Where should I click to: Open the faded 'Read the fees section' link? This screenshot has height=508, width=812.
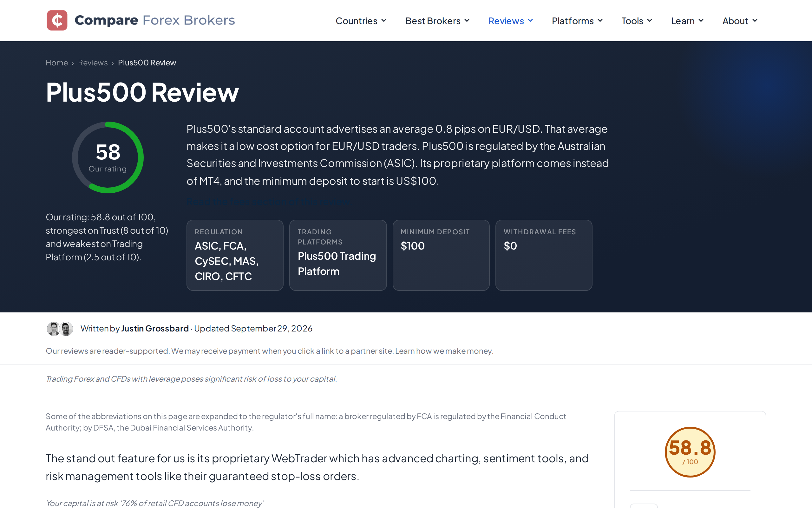[268, 202]
